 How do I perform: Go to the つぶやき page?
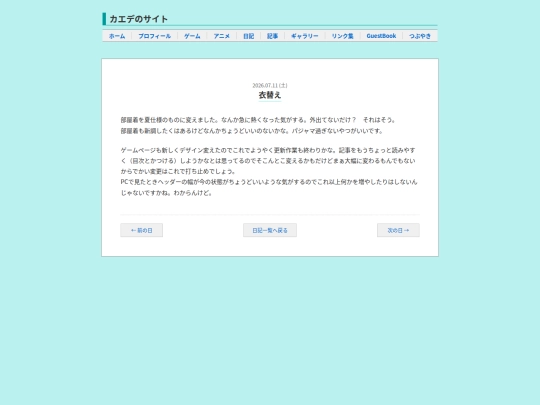(420, 36)
